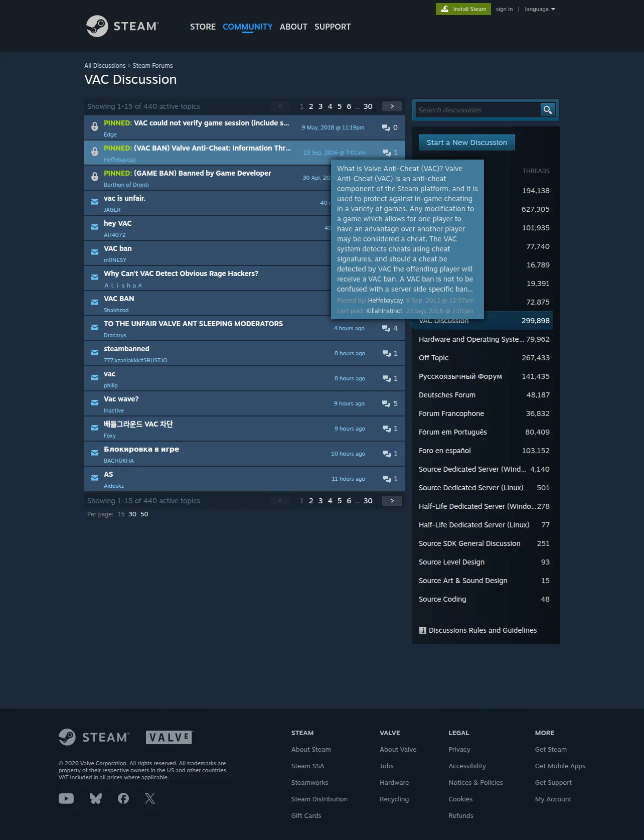Click the footer Steamworks link

point(309,783)
